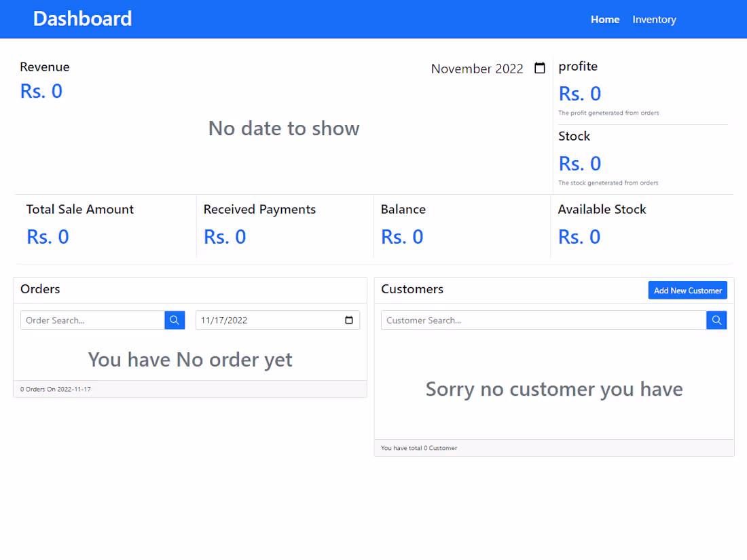Click the Received Payments amount

click(225, 237)
